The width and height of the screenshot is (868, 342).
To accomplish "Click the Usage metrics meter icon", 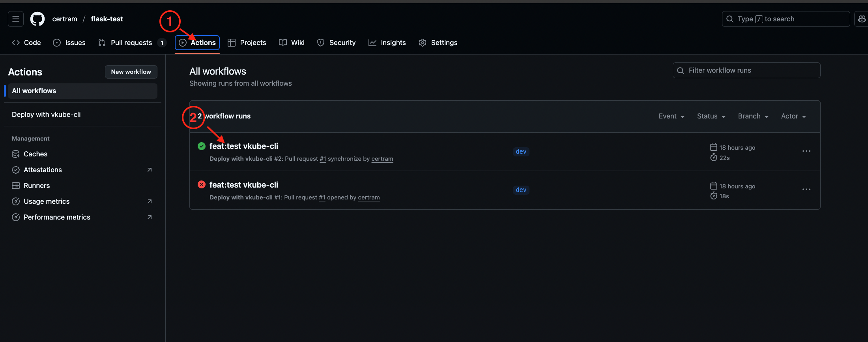I will coord(16,201).
